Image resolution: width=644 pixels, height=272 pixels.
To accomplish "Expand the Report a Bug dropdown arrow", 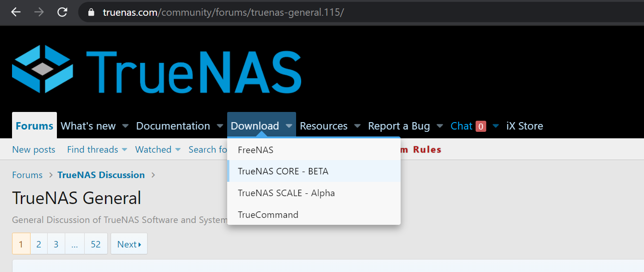I will [440, 126].
